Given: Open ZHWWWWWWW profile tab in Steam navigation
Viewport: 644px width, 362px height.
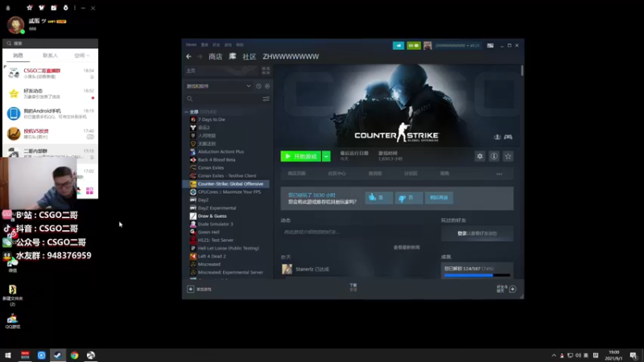Looking at the screenshot, I should [x=291, y=56].
